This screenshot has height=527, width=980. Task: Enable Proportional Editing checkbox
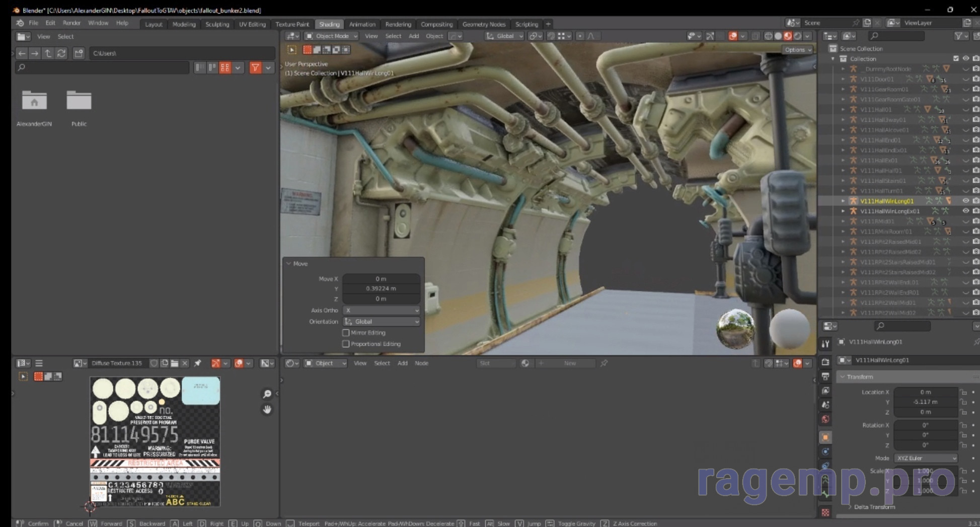click(346, 344)
